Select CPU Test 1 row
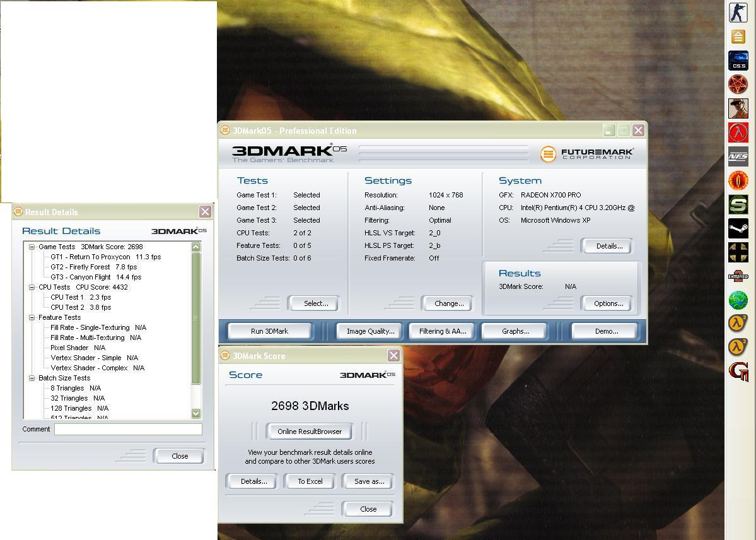756x540 pixels. (x=81, y=297)
